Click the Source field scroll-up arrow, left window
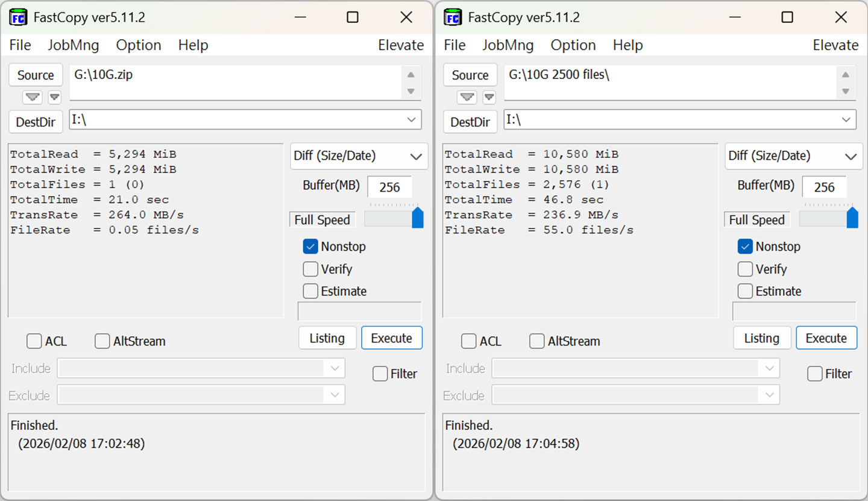Viewport: 868px width, 501px height. click(410, 74)
